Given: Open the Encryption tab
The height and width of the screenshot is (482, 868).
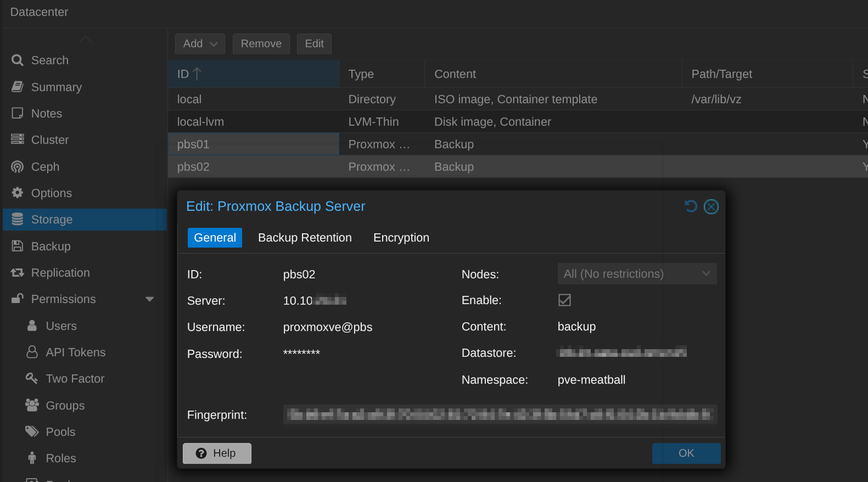Looking at the screenshot, I should click(x=401, y=238).
